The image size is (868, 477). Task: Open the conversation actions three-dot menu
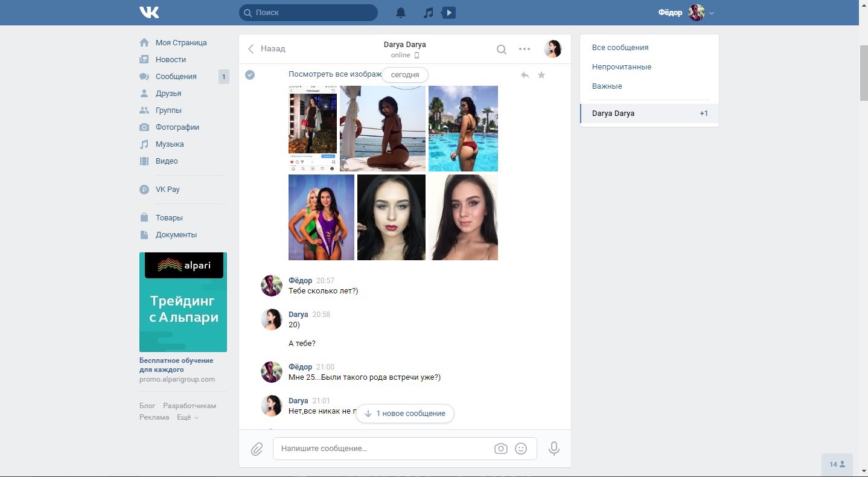(525, 50)
